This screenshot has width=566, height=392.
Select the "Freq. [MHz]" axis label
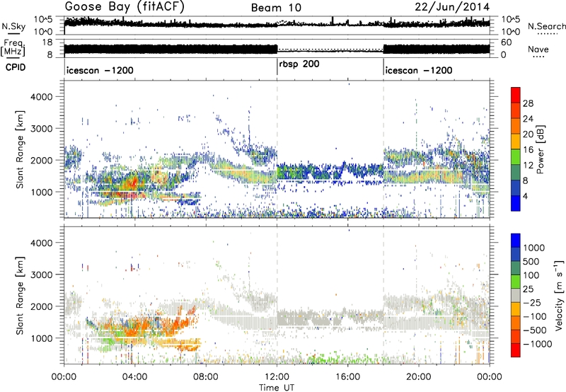click(13, 47)
